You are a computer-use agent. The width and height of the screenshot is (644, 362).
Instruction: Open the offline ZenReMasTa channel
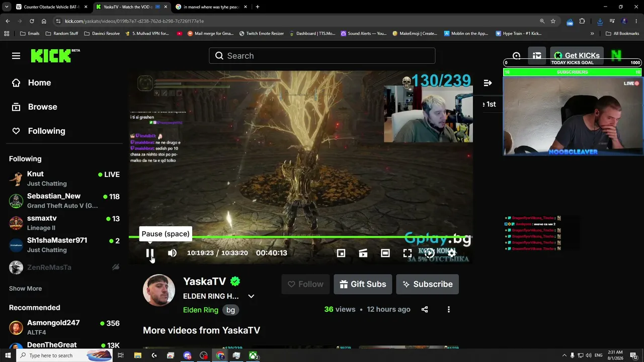[x=64, y=267]
